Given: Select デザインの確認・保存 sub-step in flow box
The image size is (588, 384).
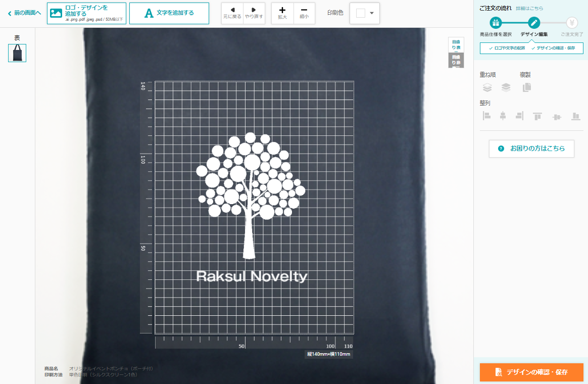Looking at the screenshot, I should (553, 48).
